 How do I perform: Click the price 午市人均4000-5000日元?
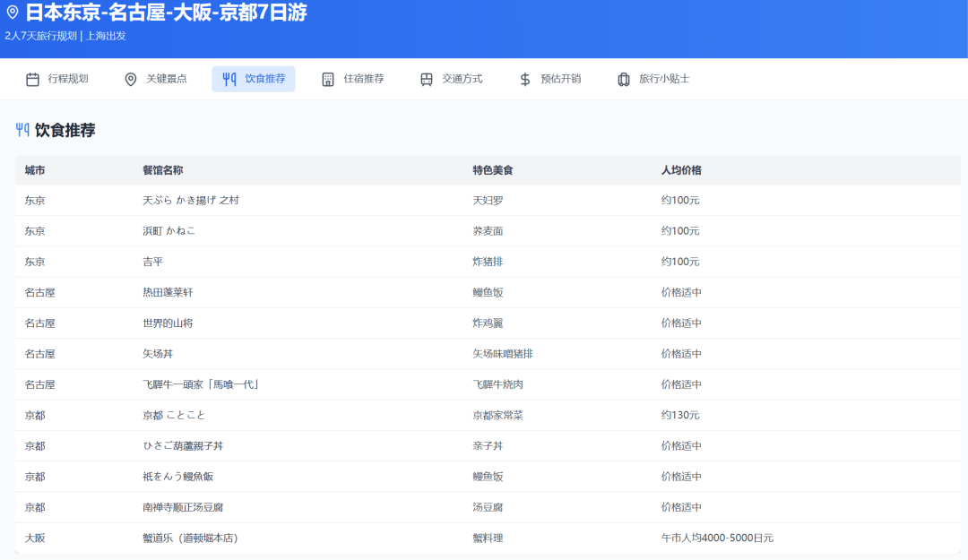(x=717, y=538)
